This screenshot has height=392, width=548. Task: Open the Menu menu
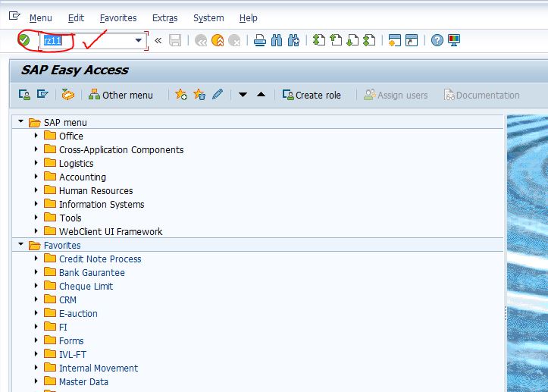coord(40,18)
